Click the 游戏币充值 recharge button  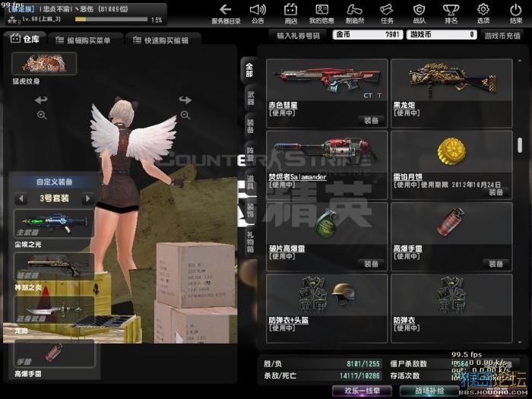click(x=502, y=35)
